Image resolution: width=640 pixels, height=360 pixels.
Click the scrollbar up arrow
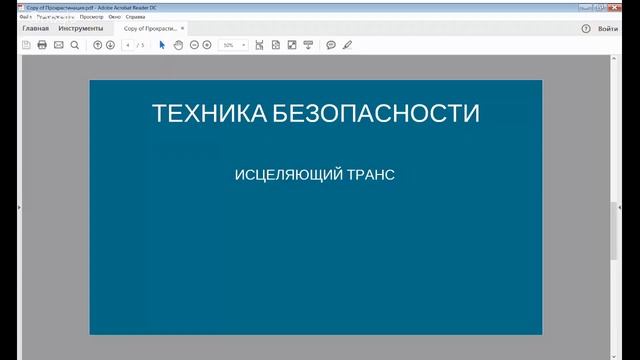(x=613, y=59)
